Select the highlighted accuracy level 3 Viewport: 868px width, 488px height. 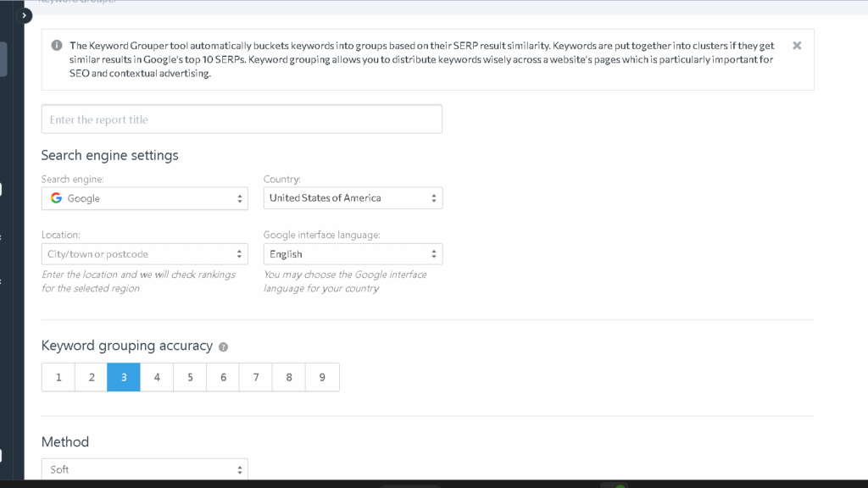coord(124,377)
